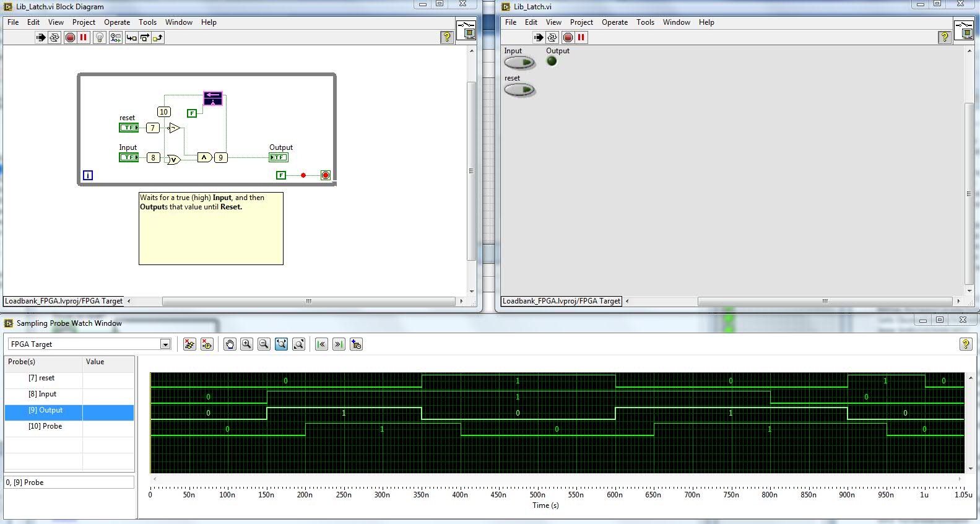Click the loop iteration terminal i
The height and width of the screenshot is (524, 980).
click(x=88, y=175)
